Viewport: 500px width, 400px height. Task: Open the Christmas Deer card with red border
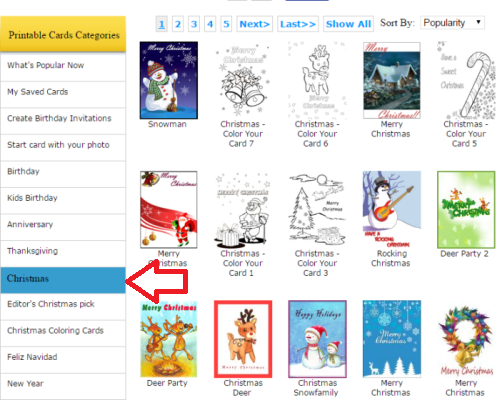point(243,339)
